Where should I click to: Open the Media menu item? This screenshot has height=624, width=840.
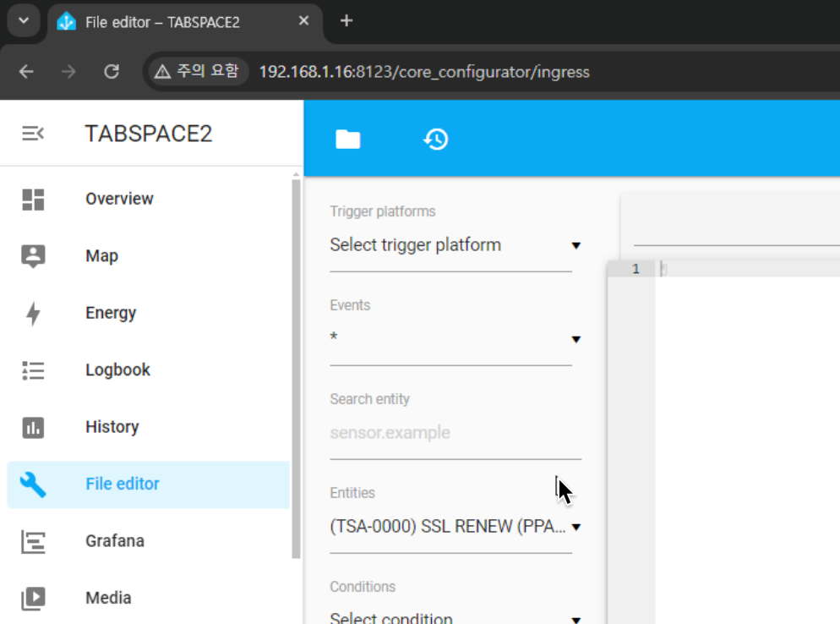pos(149,598)
